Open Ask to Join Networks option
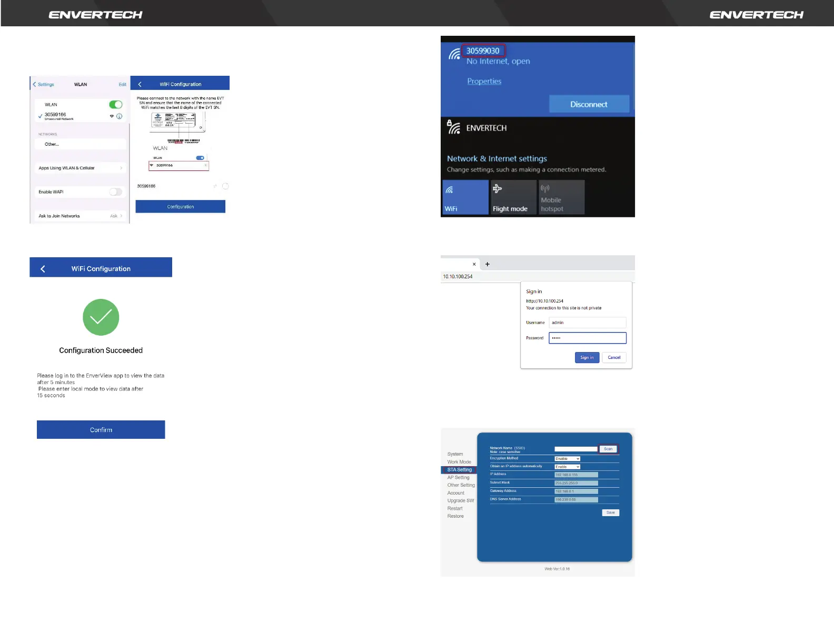Viewport: 834px width, 644px height. (81, 216)
